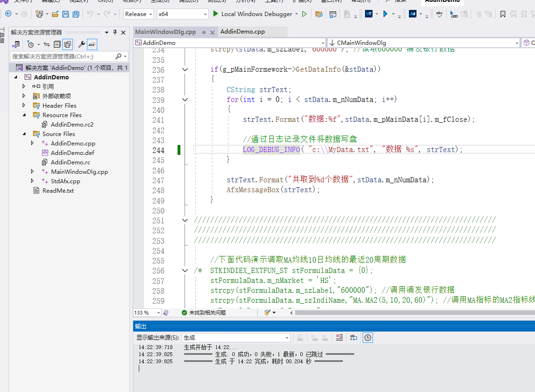This screenshot has width=535, height=392.
Task: Toggle auto-hide pin on Solution Explorer
Action: pos(115,32)
